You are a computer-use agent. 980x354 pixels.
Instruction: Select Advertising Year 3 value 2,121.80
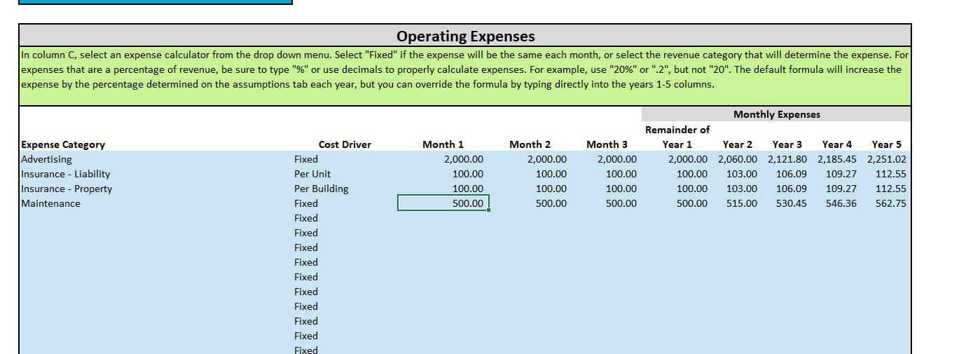pos(787,159)
